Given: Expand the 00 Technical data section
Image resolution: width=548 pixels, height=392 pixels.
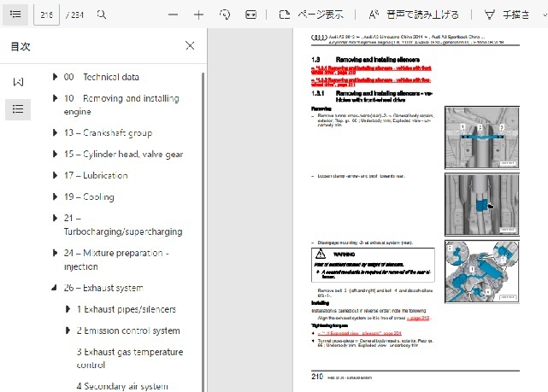Looking at the screenshot, I should pos(55,77).
